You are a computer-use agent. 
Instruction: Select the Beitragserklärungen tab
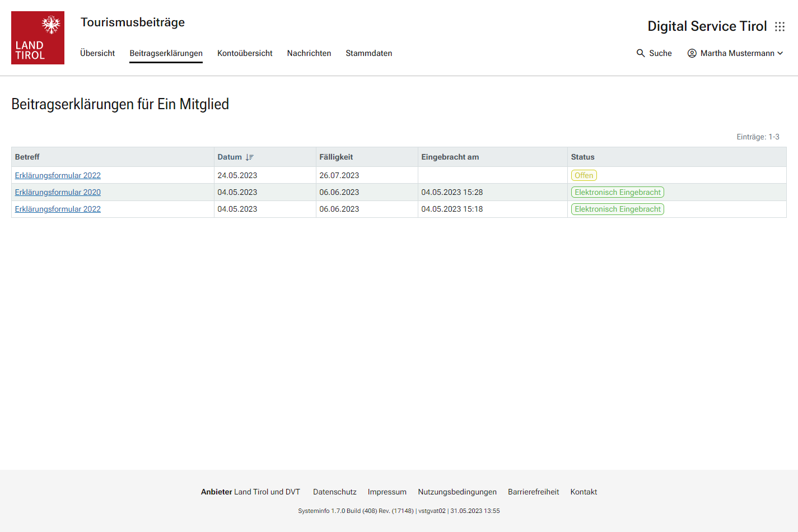coord(166,53)
